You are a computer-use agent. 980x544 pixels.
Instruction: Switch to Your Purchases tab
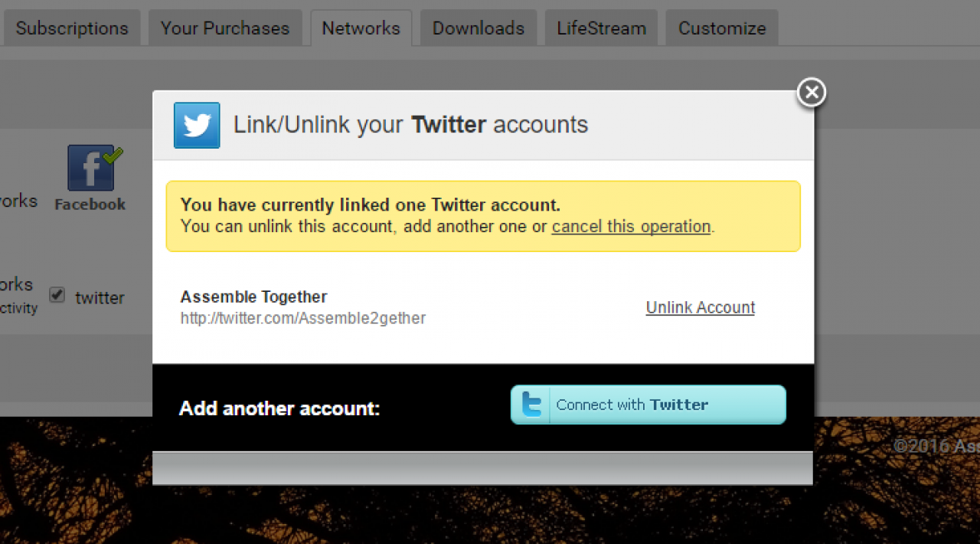[x=225, y=28]
